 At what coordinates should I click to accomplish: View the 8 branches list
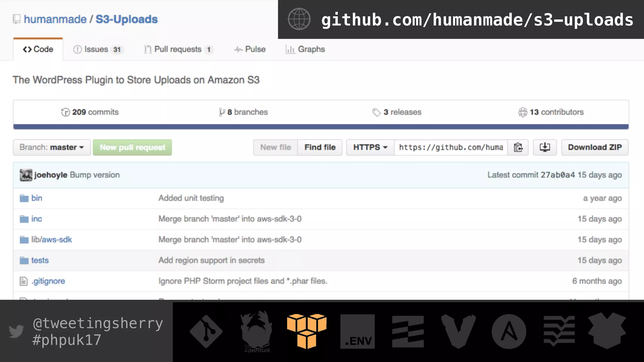(243, 112)
